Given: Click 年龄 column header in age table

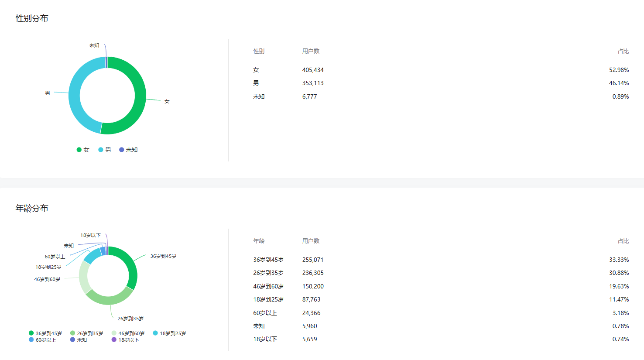Looking at the screenshot, I should (x=259, y=241).
